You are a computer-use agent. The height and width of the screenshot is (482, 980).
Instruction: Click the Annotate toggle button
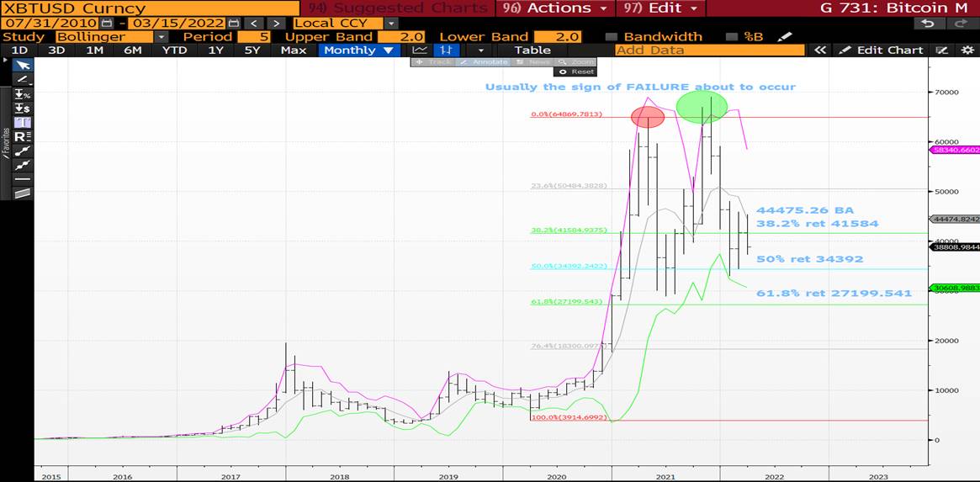[483, 62]
